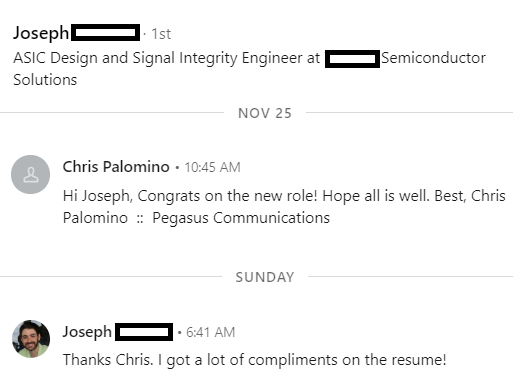The height and width of the screenshot is (377, 513).
Task: Select the 6:41 AM message timestamp
Action: [210, 332]
